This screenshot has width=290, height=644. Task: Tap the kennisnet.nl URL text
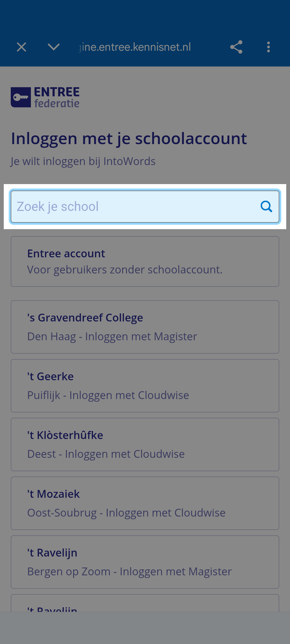click(x=135, y=47)
